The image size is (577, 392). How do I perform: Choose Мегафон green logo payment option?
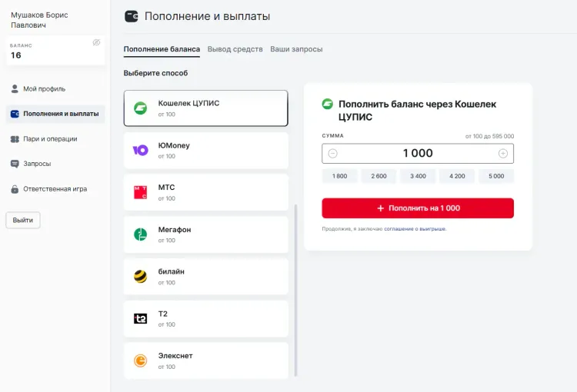pyautogui.click(x=140, y=234)
